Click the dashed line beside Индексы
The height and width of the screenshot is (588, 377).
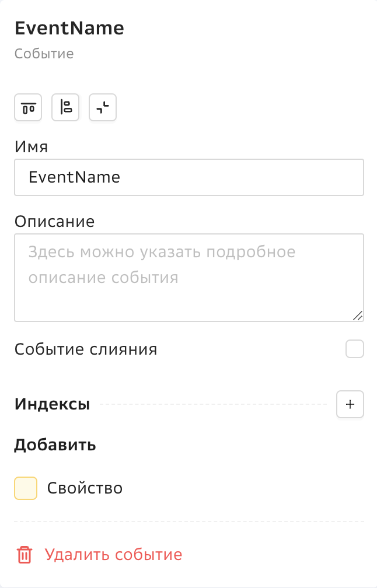click(x=213, y=404)
